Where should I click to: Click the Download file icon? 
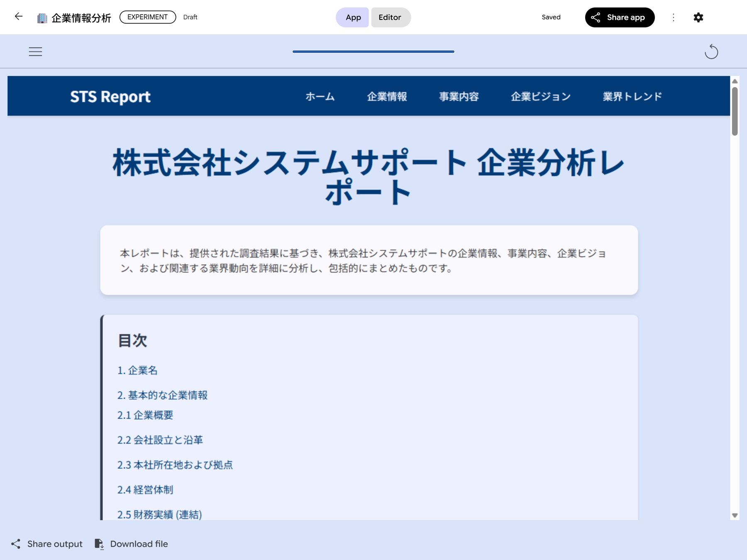coord(99,544)
